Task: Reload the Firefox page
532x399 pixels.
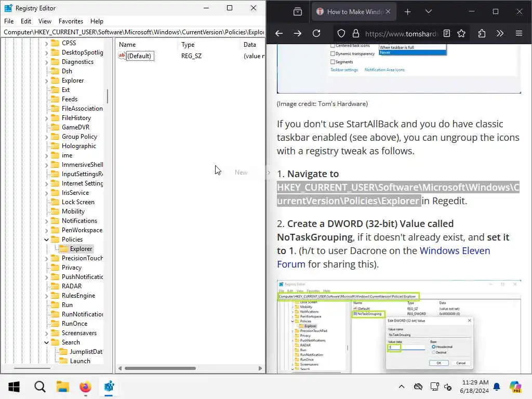Action: click(x=316, y=33)
